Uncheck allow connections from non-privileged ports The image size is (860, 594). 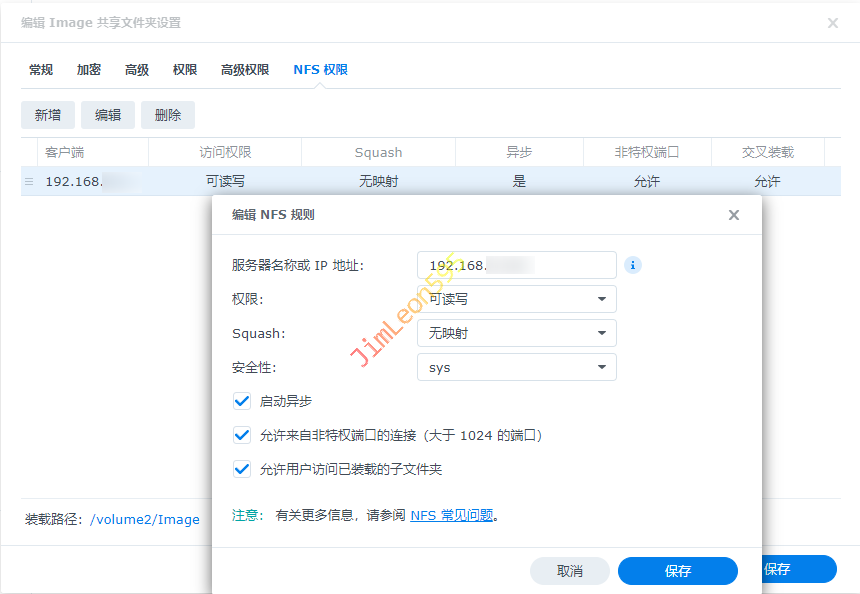(x=242, y=435)
